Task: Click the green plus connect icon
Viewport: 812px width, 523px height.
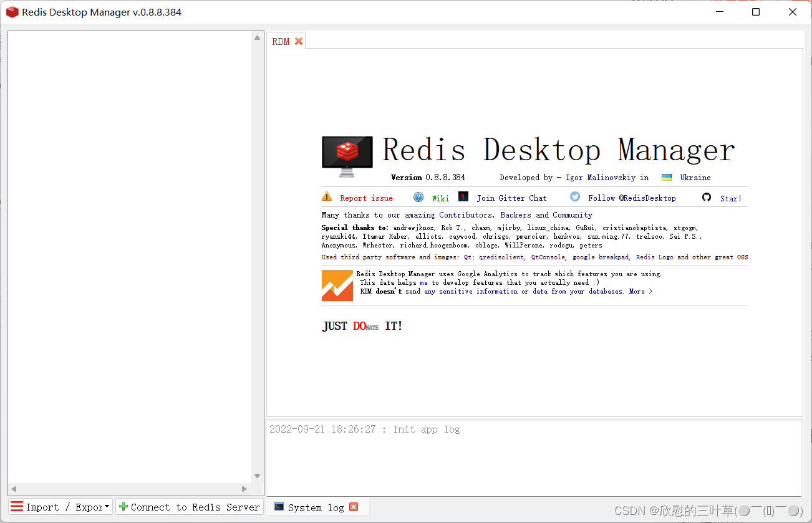Action: 123,507
